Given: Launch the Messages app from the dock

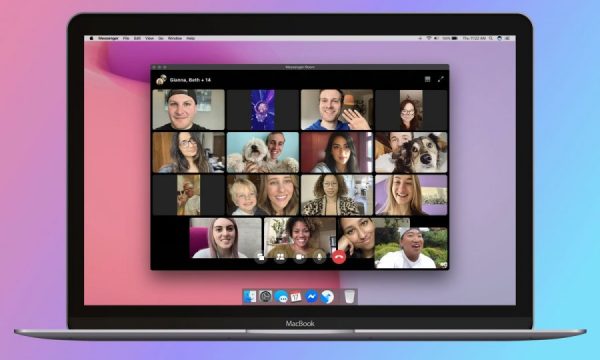Looking at the screenshot, I should click(281, 296).
